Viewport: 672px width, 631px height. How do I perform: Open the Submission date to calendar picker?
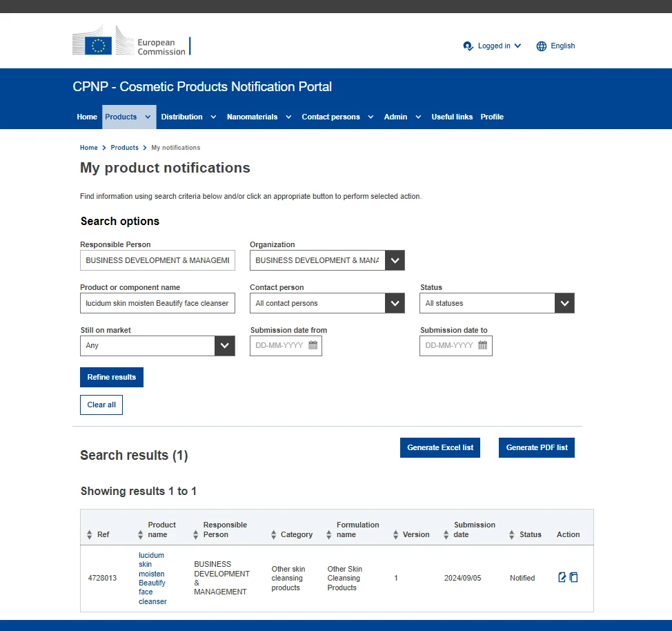(482, 345)
